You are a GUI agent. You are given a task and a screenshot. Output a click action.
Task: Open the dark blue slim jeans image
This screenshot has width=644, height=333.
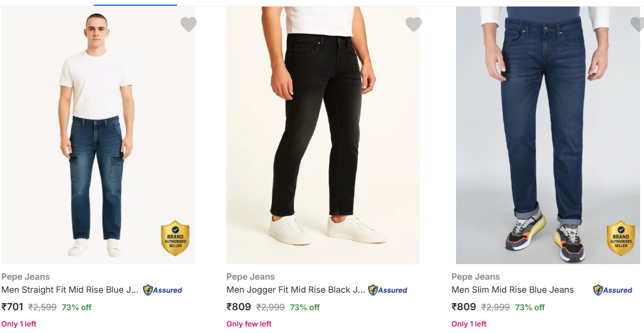pyautogui.click(x=548, y=135)
